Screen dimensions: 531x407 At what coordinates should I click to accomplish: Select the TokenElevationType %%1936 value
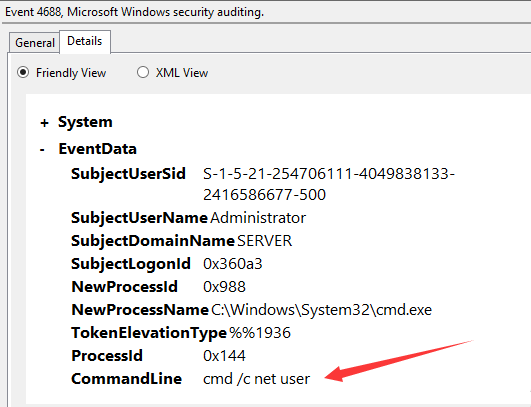(x=260, y=333)
